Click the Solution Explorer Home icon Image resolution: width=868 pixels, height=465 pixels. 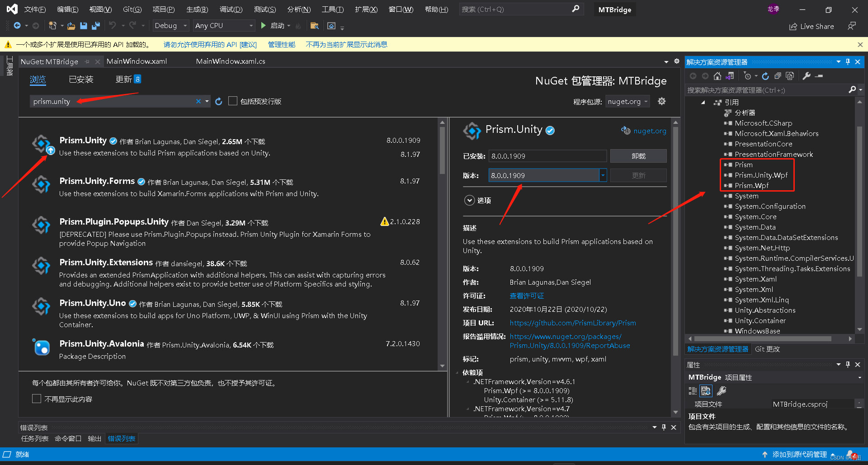pos(717,76)
